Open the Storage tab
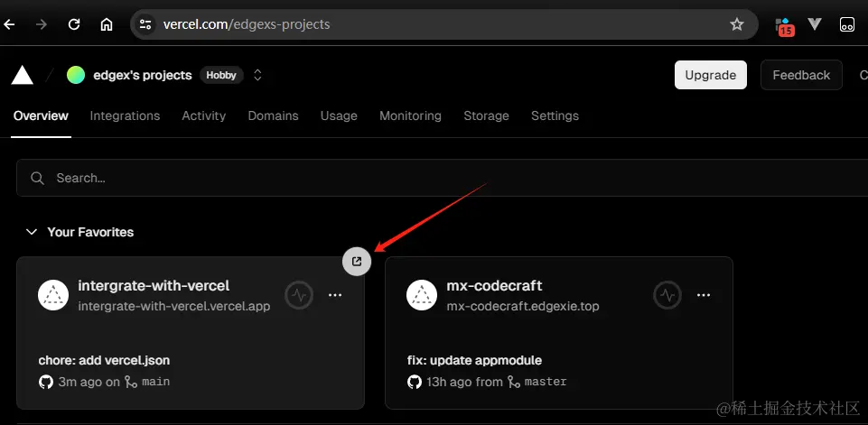Image resolution: width=868 pixels, height=425 pixels. [x=486, y=115]
